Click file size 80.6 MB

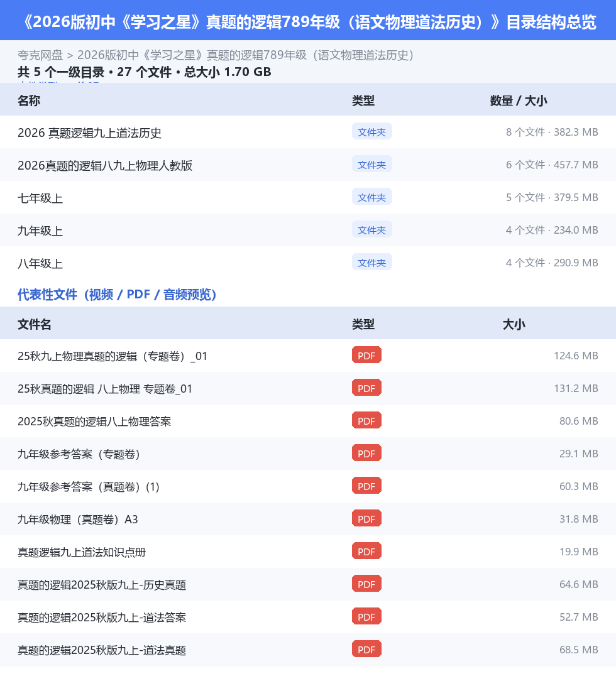578,421
